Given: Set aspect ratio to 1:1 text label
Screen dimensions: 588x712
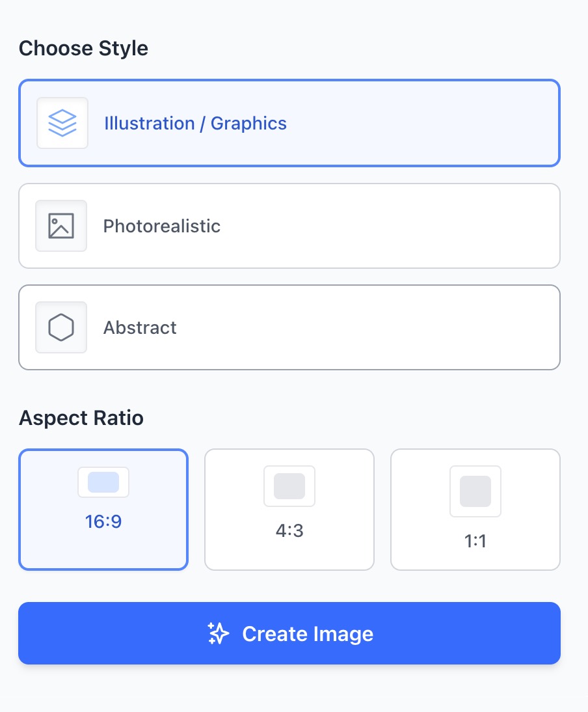Looking at the screenshot, I should click(475, 541).
